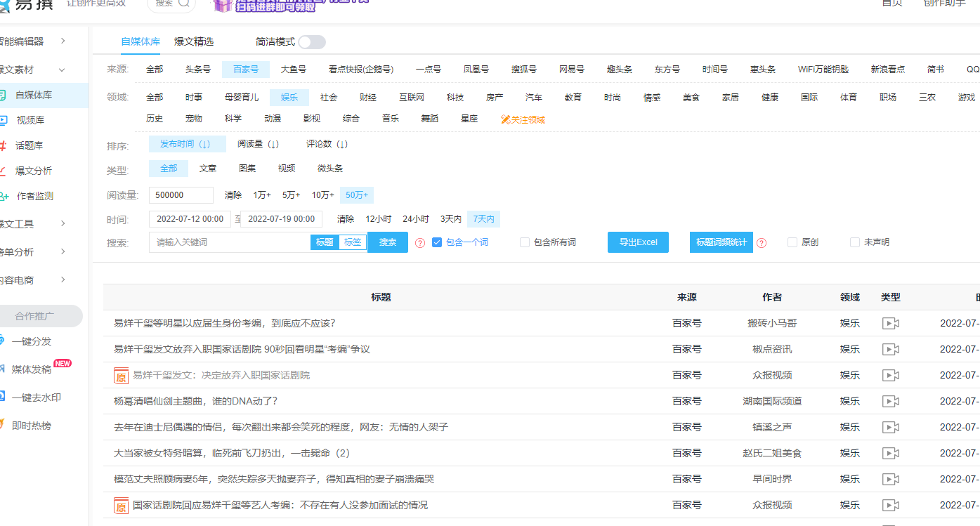Screen dimensions: 980x526
Task: Sort by 评论数 descending
Action: click(327, 144)
